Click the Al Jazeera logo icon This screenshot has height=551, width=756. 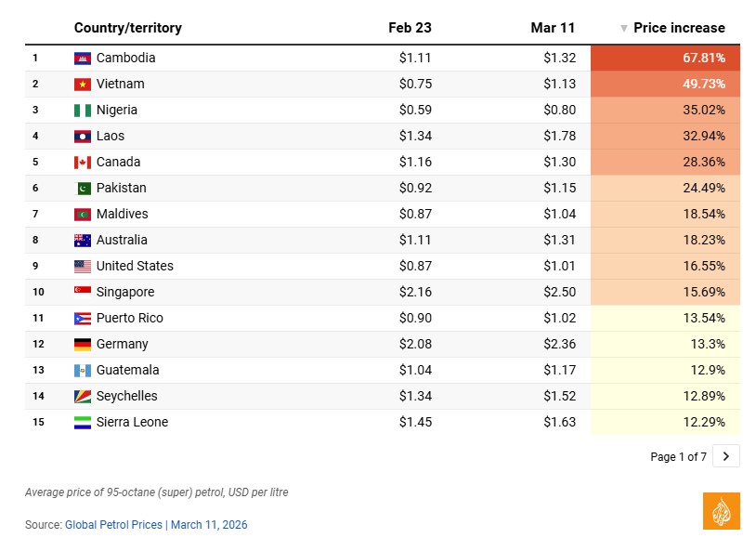722,511
